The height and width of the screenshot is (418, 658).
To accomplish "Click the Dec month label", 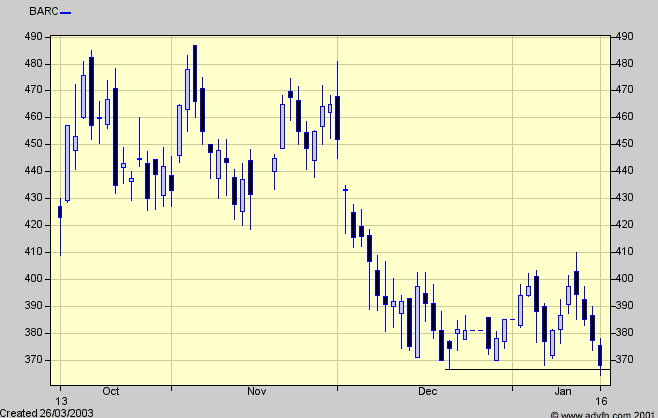I will tap(428, 392).
